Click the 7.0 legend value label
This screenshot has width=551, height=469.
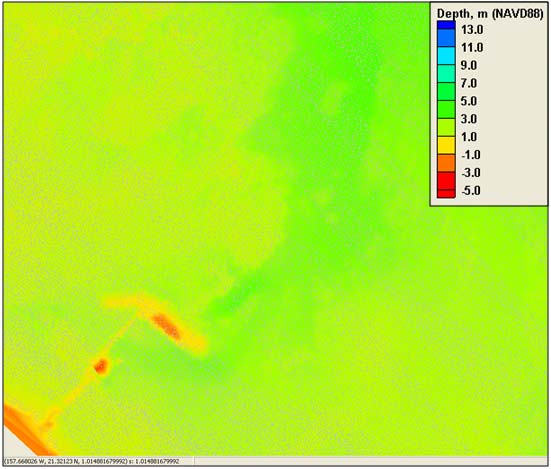469,84
